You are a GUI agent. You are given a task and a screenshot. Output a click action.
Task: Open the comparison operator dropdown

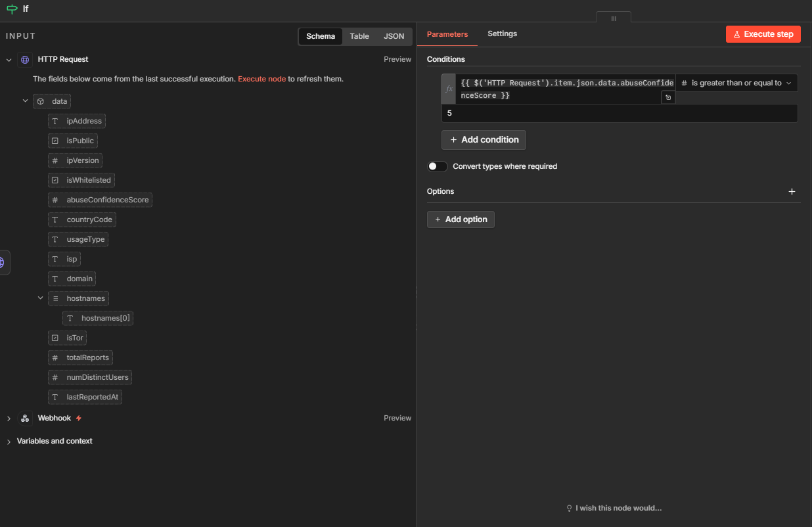[736, 83]
